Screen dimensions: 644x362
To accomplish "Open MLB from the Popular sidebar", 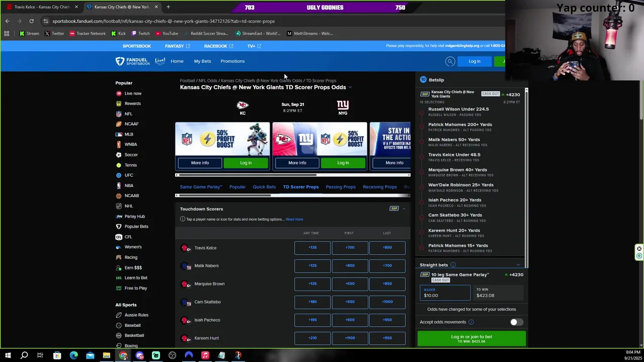I will [x=128, y=134].
